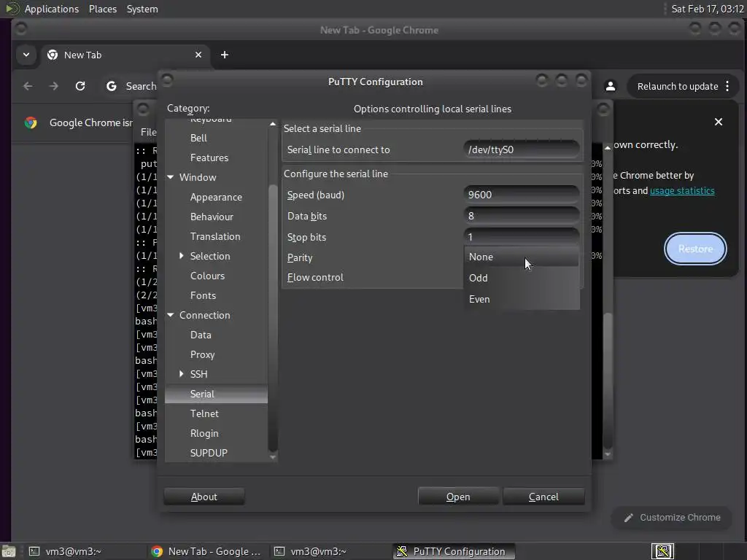Click the Open button in PuTTY

(x=458, y=497)
